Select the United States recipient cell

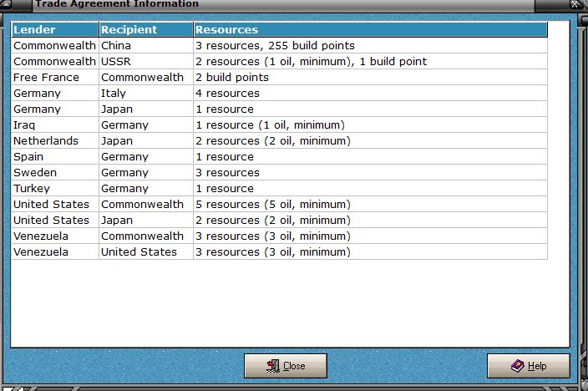point(146,251)
